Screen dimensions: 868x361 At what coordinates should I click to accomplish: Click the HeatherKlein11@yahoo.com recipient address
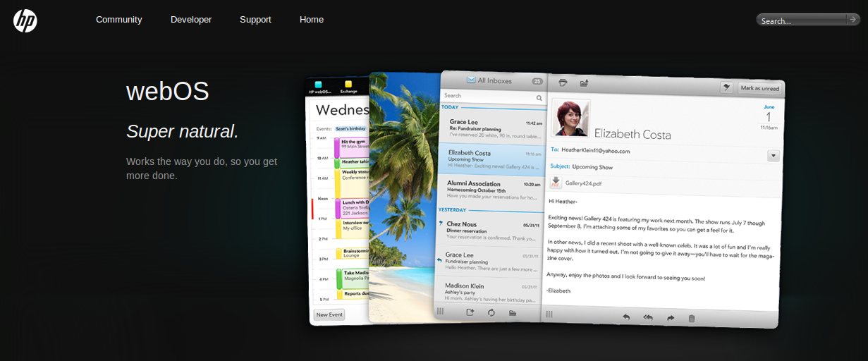(595, 150)
